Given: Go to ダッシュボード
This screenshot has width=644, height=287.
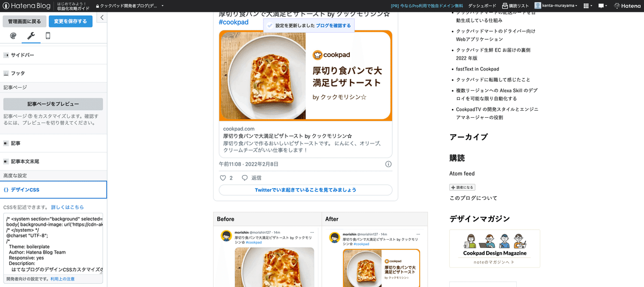Looking at the screenshot, I should pos(482,6).
